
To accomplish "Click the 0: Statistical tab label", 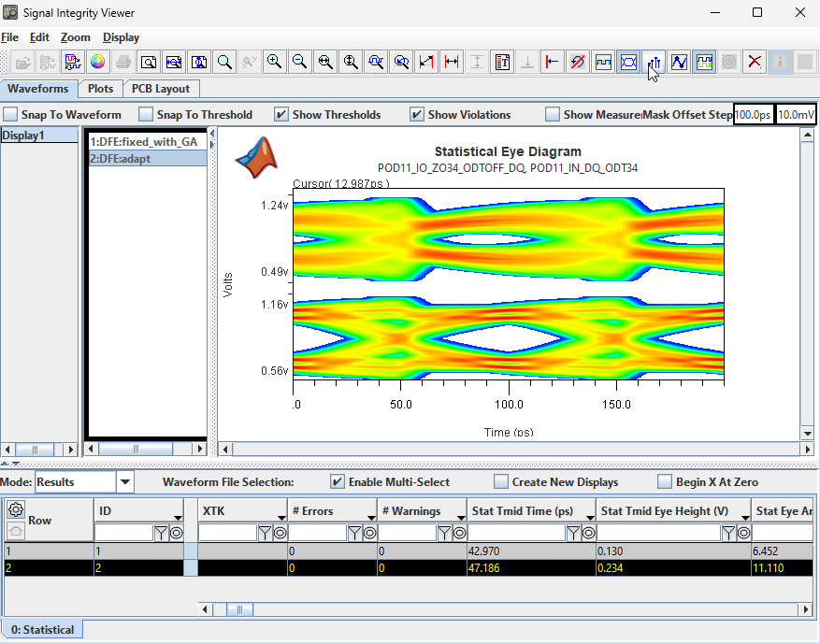I will [x=42, y=629].
